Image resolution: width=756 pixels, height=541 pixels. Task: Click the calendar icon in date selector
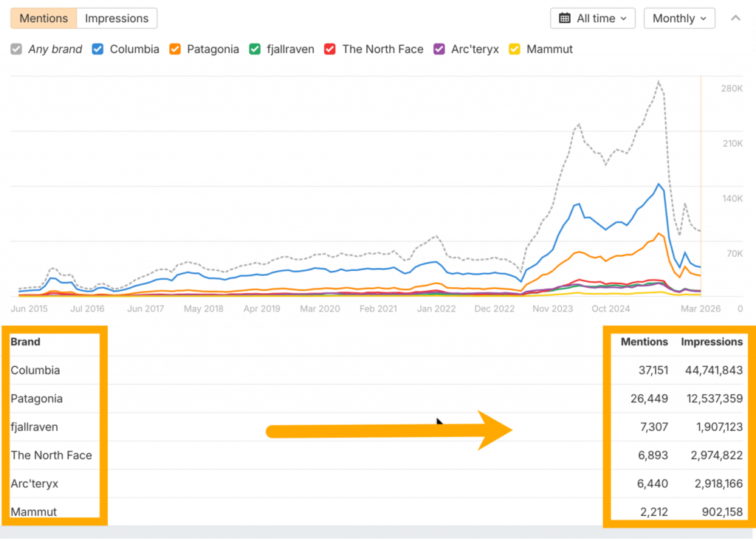click(x=565, y=18)
